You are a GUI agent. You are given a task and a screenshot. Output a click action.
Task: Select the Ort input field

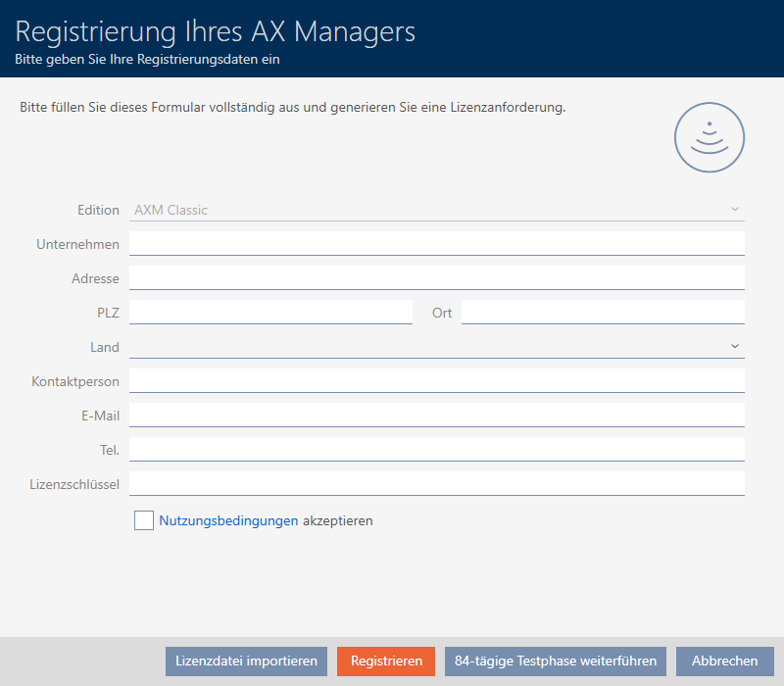click(x=603, y=312)
